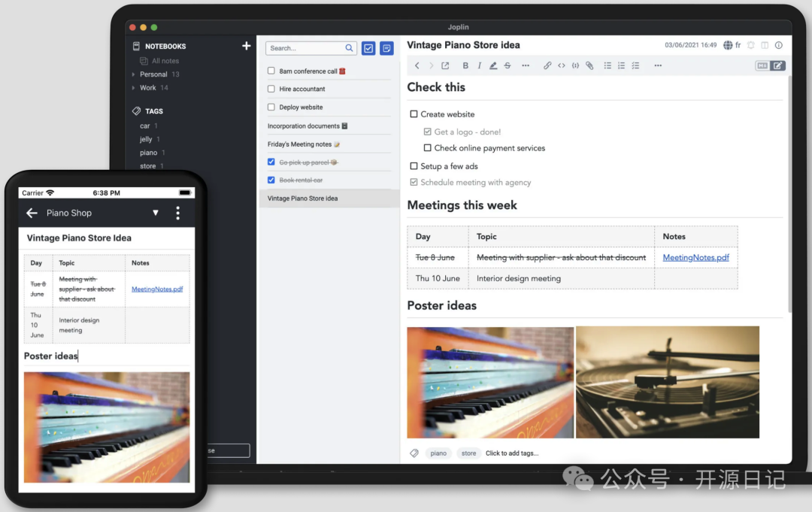Go back in note history
This screenshot has height=512, width=812.
pyautogui.click(x=417, y=65)
